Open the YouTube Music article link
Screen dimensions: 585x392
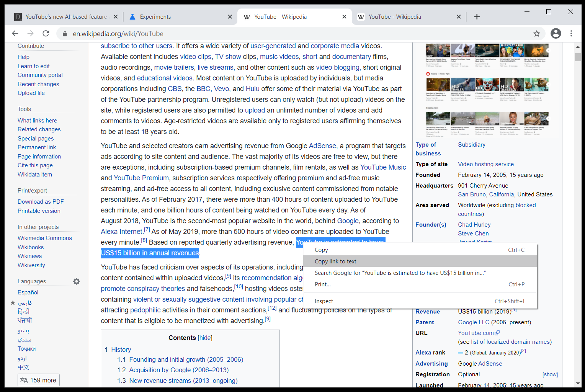coord(383,167)
